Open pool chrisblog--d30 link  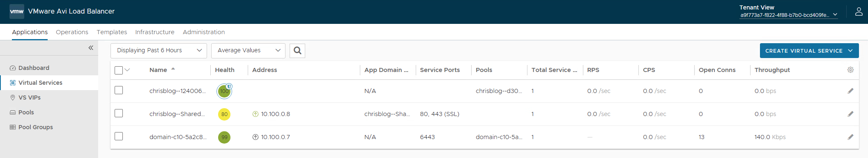[499, 91]
